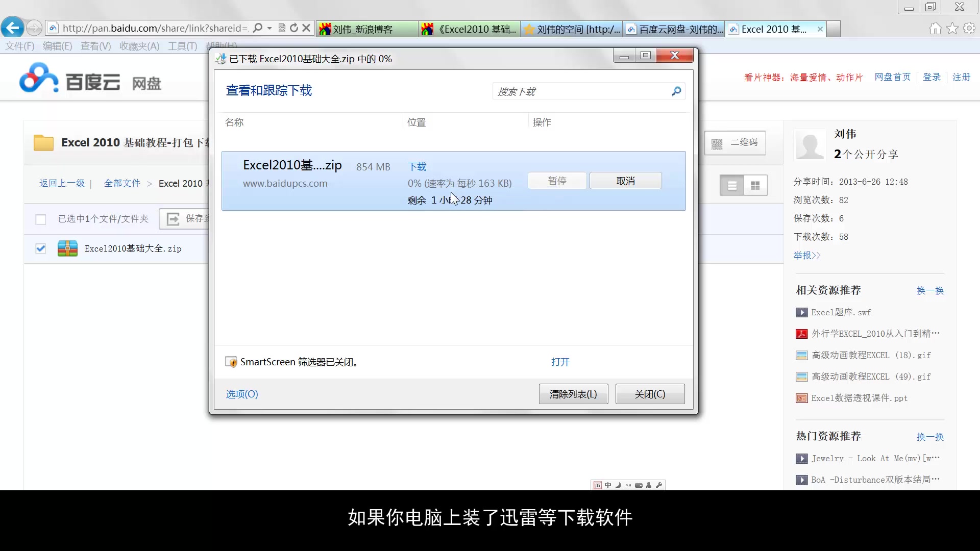Click the IME 中 language mode icon
This screenshot has height=551, width=980.
point(607,485)
